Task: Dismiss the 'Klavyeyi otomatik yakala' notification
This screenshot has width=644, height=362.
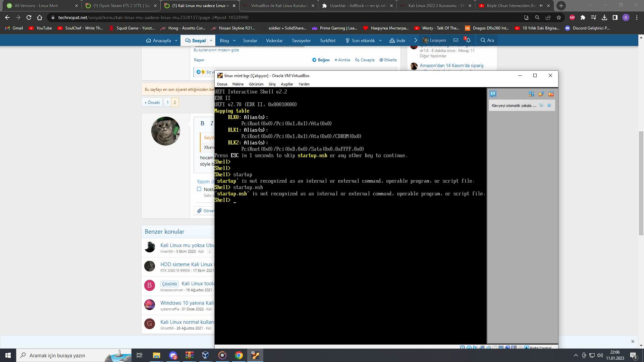Action: coord(549,105)
